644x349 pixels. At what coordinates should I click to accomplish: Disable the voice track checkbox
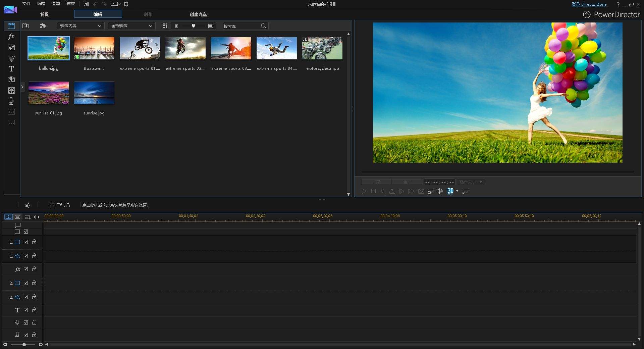pyautogui.click(x=26, y=322)
